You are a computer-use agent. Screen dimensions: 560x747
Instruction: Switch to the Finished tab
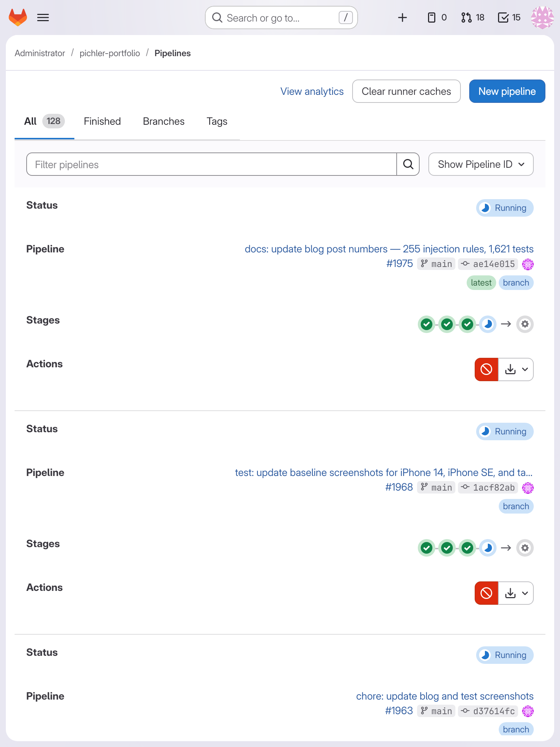(102, 121)
